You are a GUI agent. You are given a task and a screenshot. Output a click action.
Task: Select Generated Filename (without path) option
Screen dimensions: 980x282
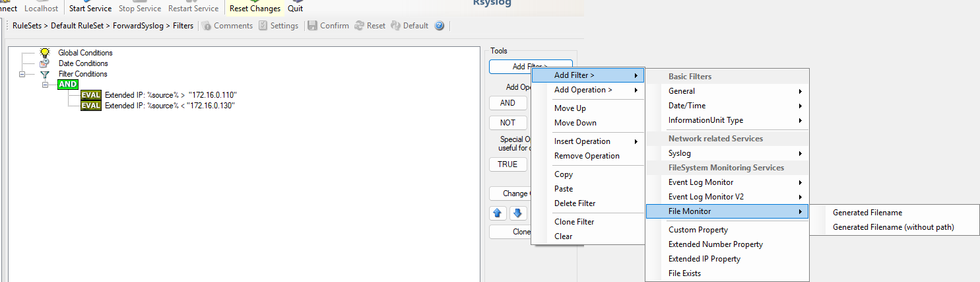895,227
